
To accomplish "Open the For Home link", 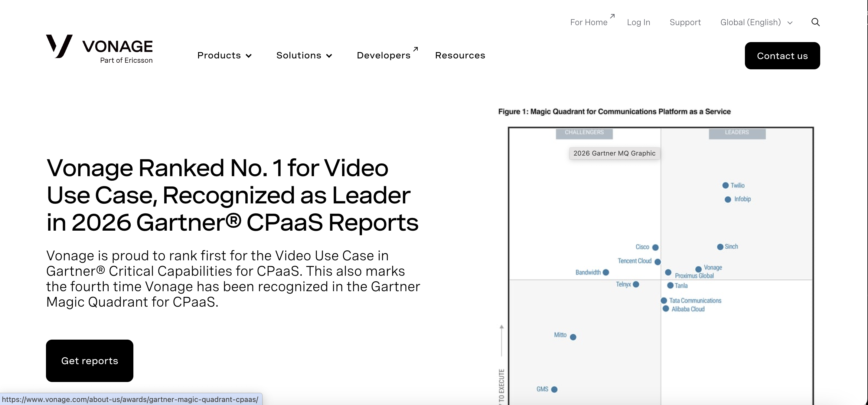I will pos(589,22).
